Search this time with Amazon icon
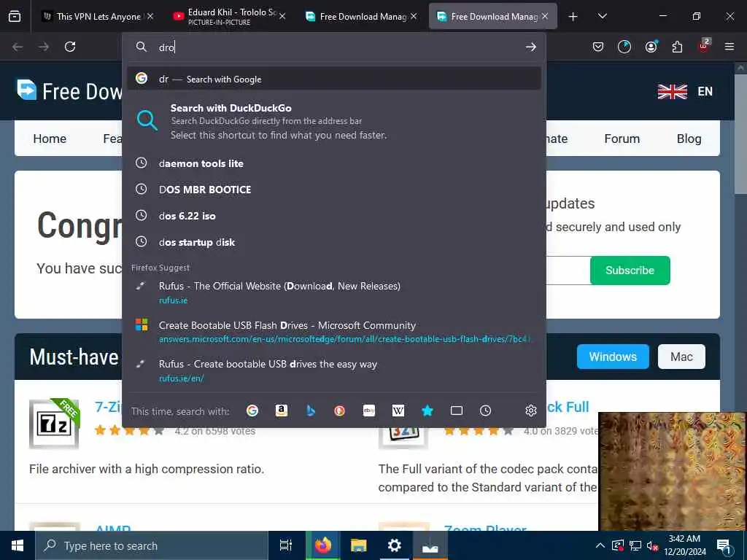The image size is (747, 560). coord(282,411)
